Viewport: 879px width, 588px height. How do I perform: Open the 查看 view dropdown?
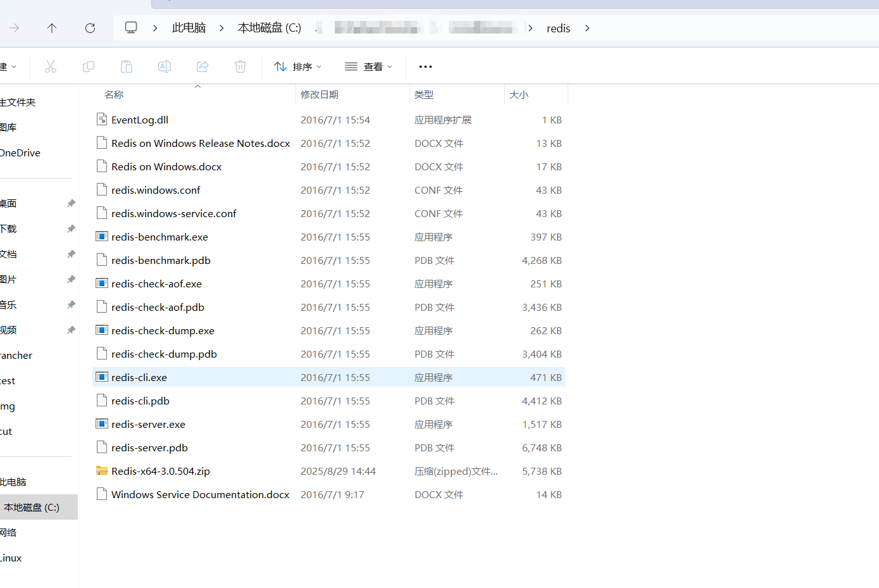click(369, 66)
